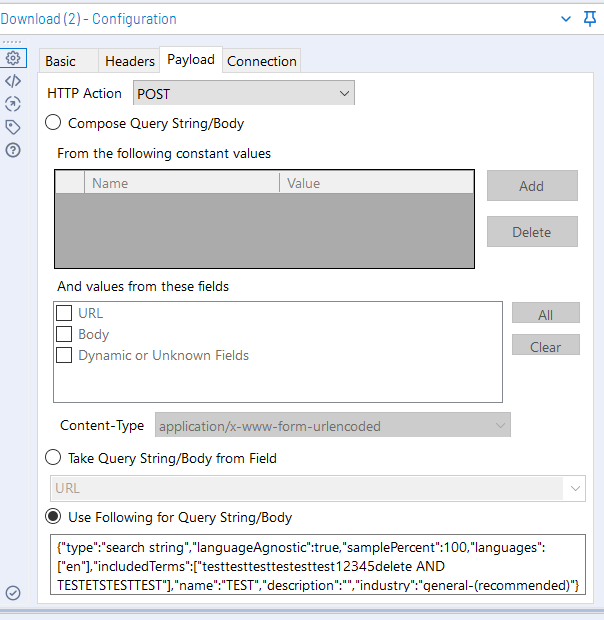Image resolution: width=604 pixels, height=620 pixels.
Task: Switch to the Headers tab
Action: (130, 61)
